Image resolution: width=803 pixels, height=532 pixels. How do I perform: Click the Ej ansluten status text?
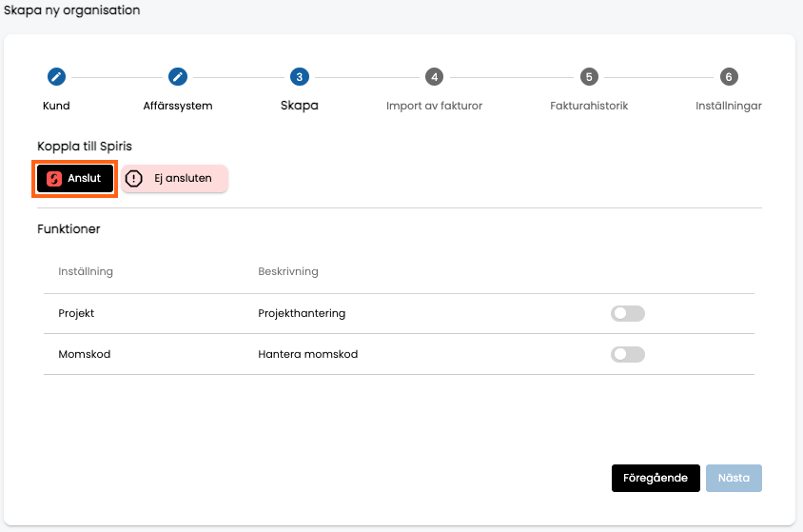click(183, 178)
